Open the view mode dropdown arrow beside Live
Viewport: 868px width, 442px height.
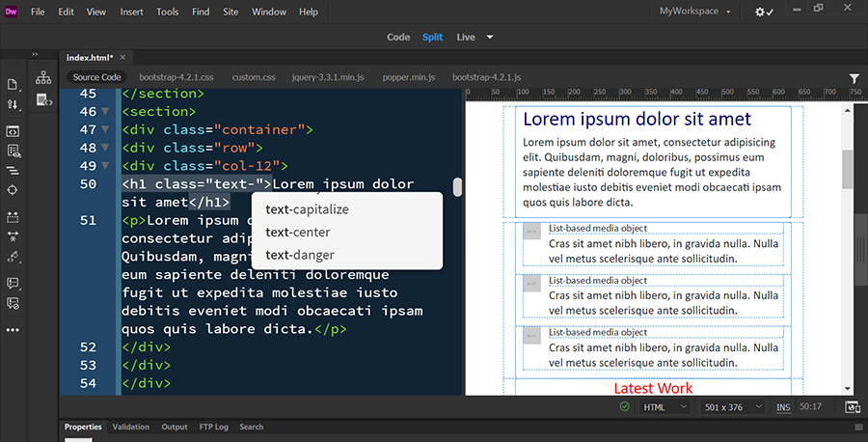[x=489, y=37]
